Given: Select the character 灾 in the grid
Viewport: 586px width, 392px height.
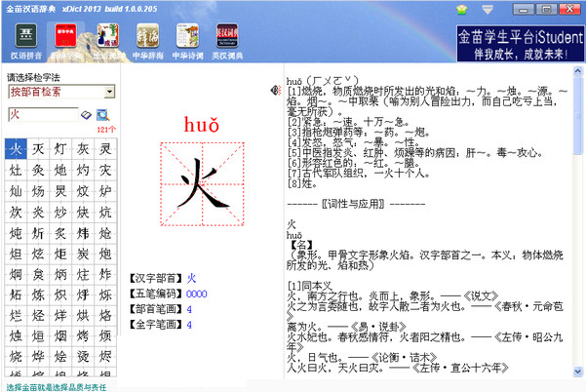Looking at the screenshot, I should click(105, 170).
